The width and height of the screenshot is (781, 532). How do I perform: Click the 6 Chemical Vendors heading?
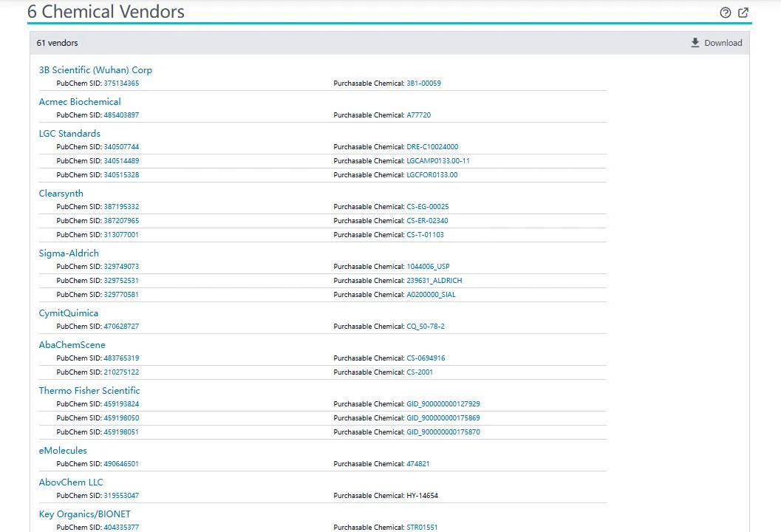point(106,12)
